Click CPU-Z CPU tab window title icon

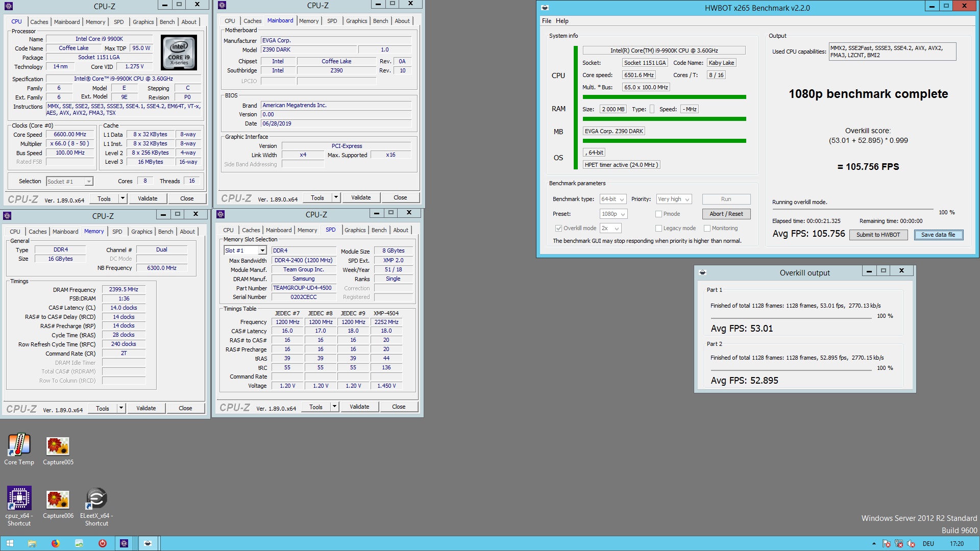[x=9, y=6]
